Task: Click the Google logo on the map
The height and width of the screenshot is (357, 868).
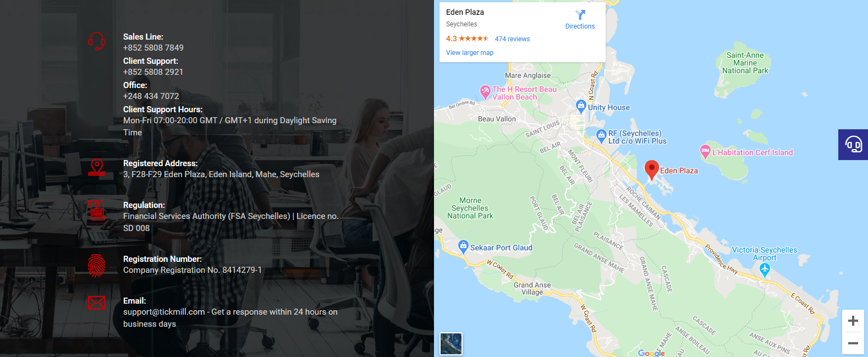Action: pos(651,353)
